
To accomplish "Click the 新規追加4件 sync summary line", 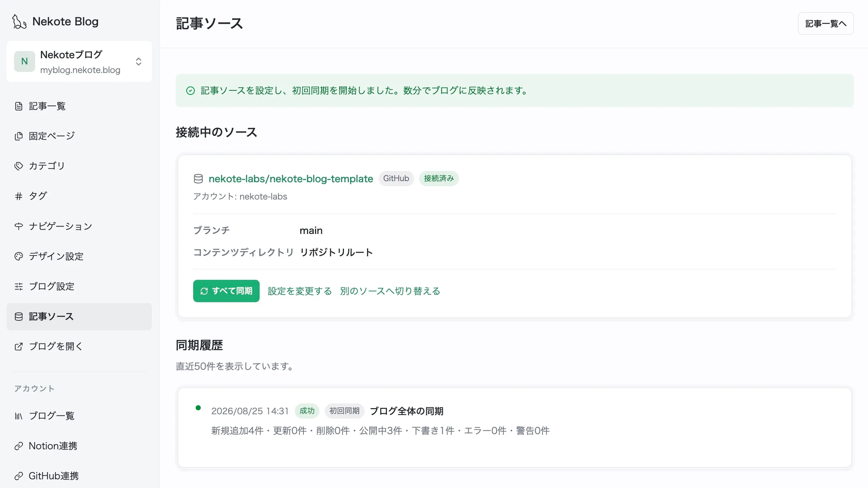I will point(380,431).
